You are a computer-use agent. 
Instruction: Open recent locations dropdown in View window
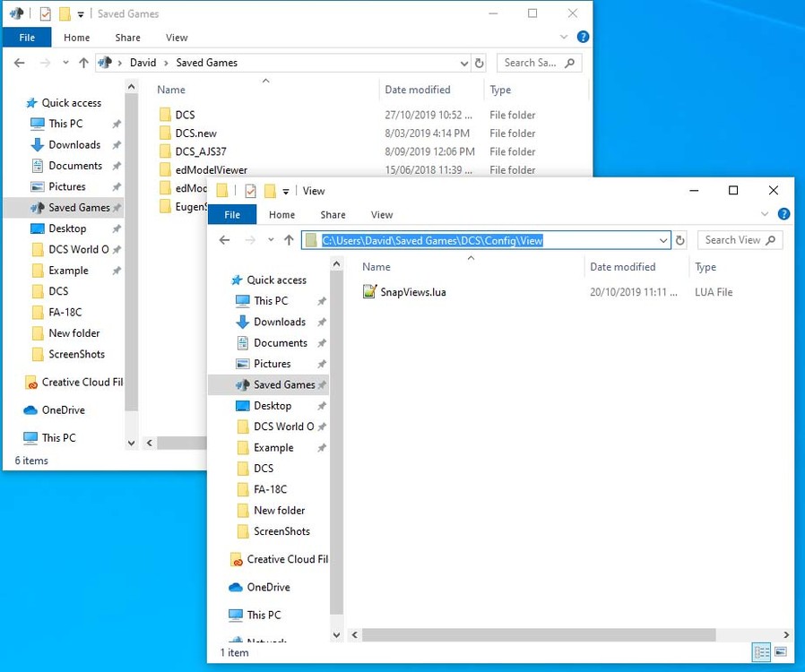[x=271, y=240]
